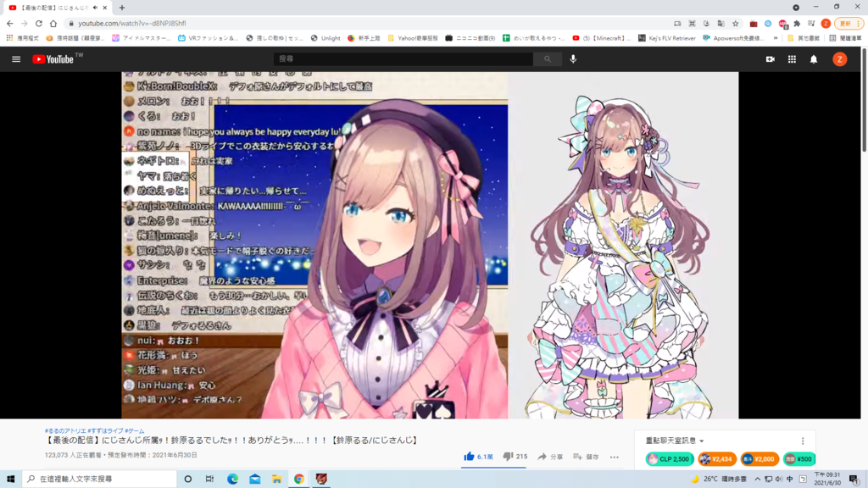This screenshot has width=868, height=488.
Task: Click the #るるのアトリエ hashtag link
Action: tap(65, 430)
